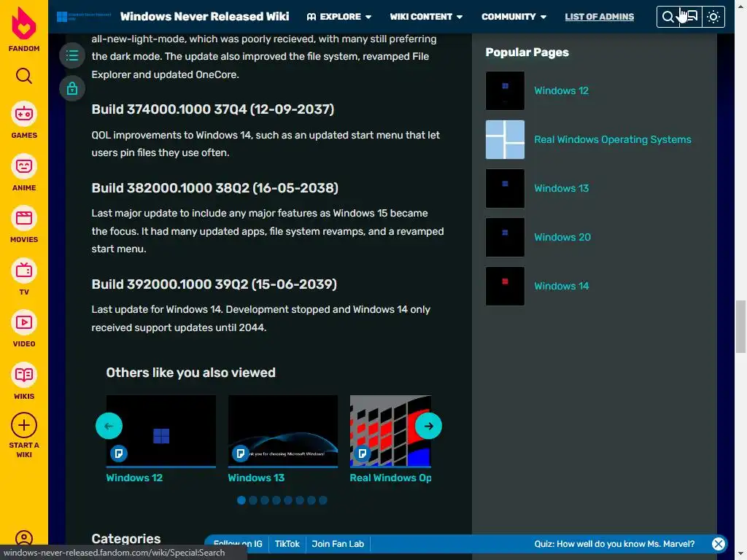Expand the Wiki Content dropdown menu
This screenshot has height=560, width=747.
(426, 17)
